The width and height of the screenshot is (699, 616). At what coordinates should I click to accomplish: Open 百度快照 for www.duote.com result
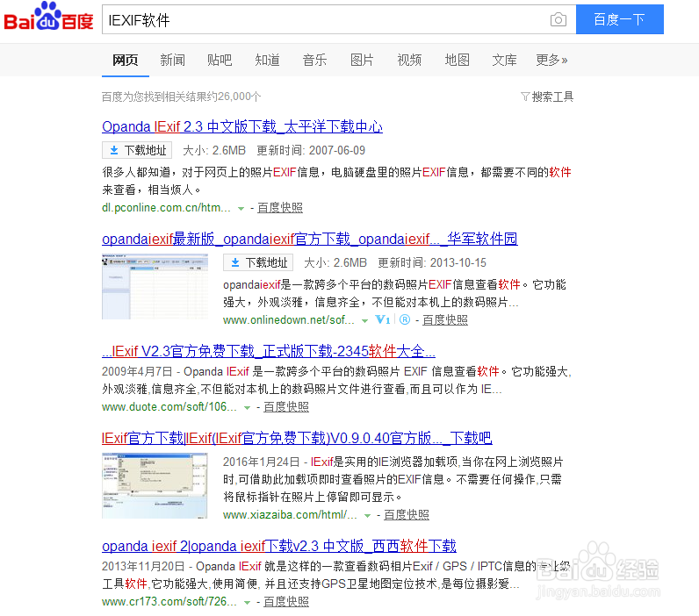(x=286, y=407)
